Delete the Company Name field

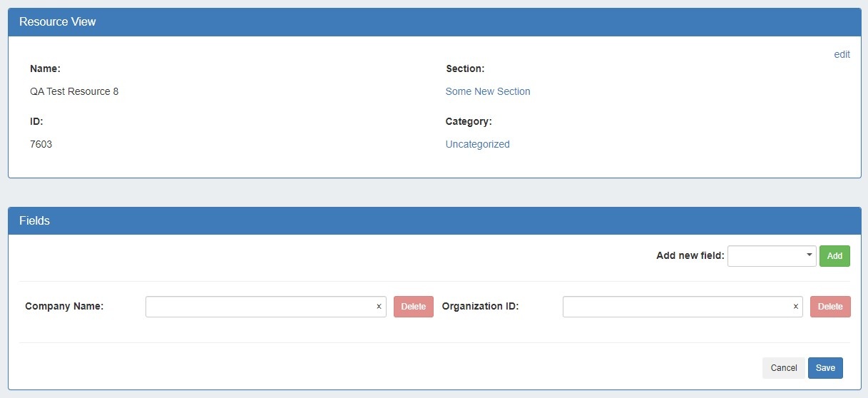[413, 307]
